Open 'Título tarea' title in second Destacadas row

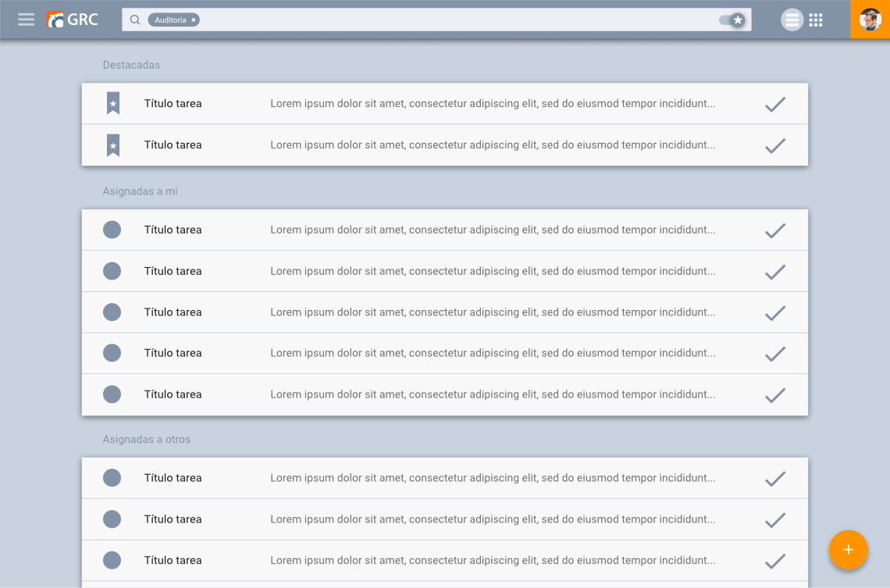173,144
